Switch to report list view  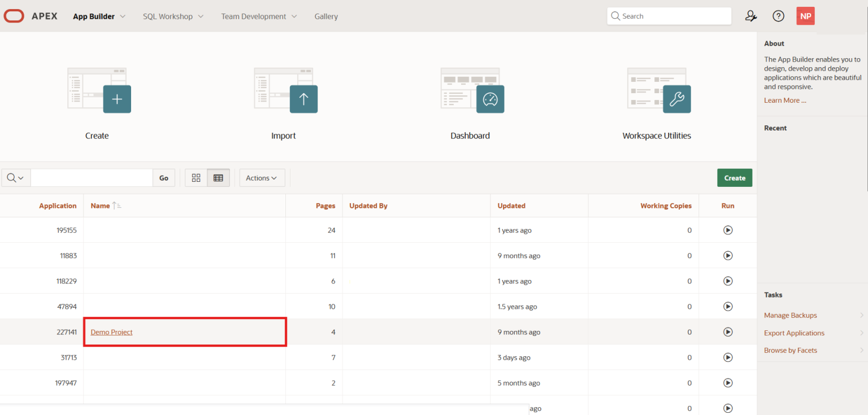219,177
